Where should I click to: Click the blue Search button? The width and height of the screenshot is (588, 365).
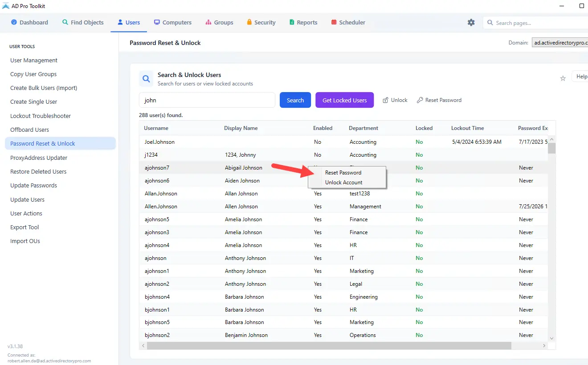tap(295, 100)
